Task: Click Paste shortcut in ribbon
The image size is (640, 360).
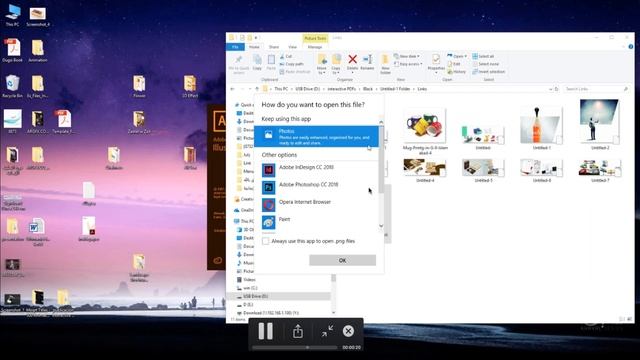Action: coord(295,71)
